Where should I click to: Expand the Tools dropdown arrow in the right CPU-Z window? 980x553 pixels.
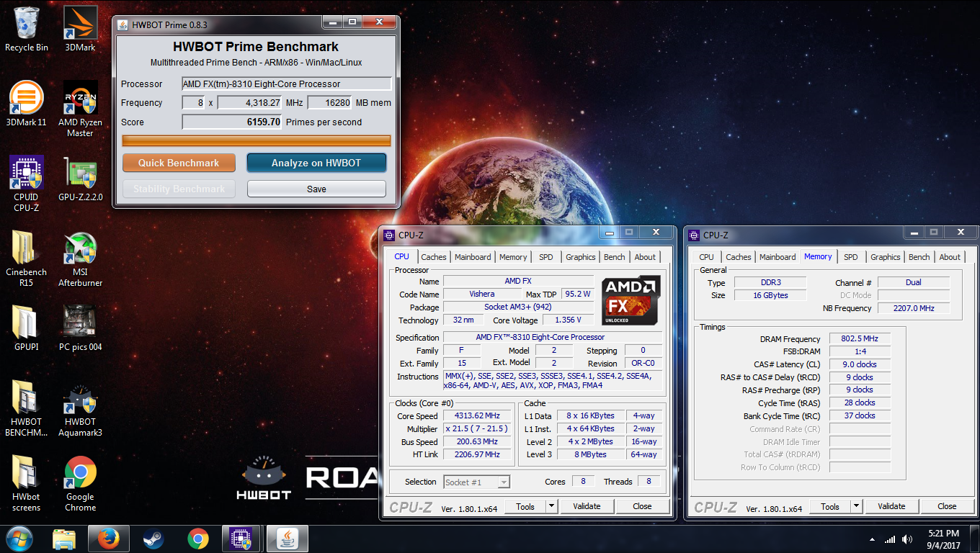click(x=857, y=507)
